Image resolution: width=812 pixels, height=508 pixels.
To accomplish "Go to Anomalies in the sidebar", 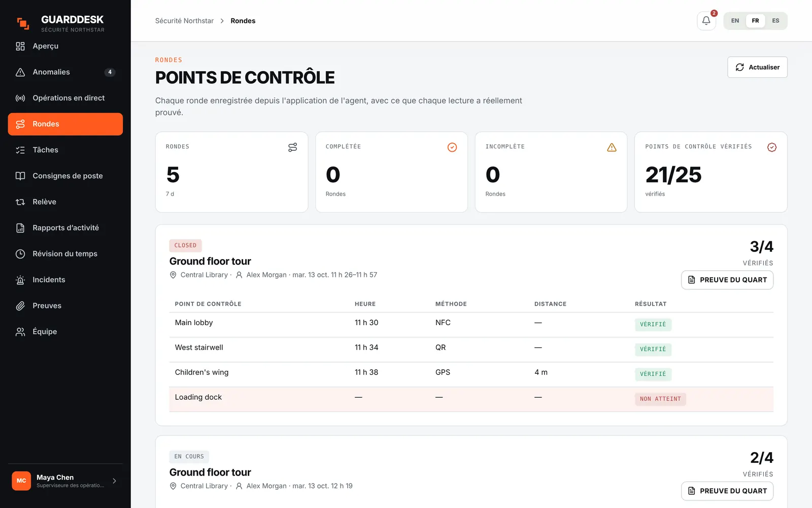I will (x=65, y=72).
